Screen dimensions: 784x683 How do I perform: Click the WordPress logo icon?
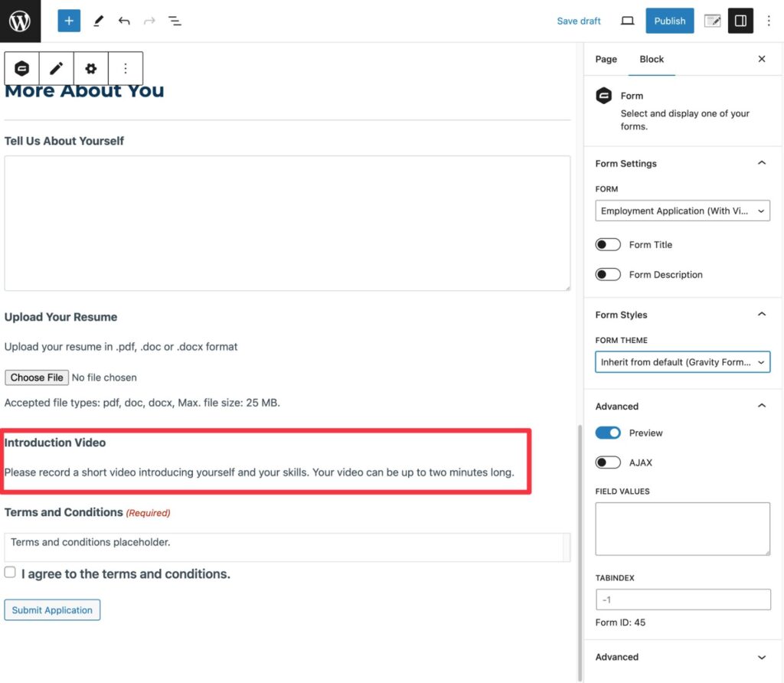point(20,21)
